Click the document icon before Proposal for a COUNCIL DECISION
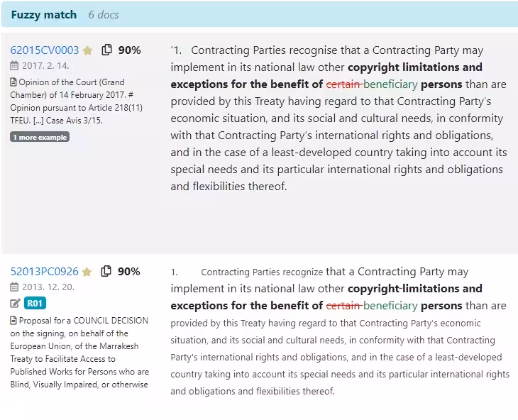 (x=13, y=321)
